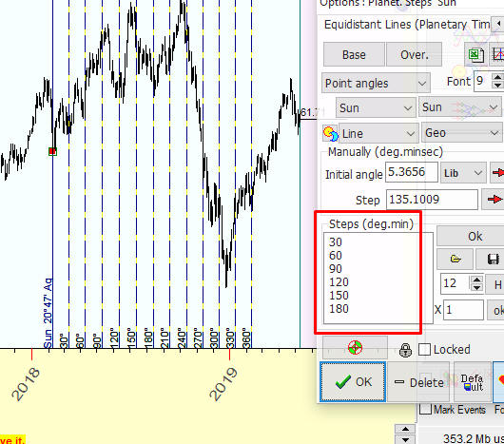
Task: Enable the Locked checkbox
Action: [424, 349]
